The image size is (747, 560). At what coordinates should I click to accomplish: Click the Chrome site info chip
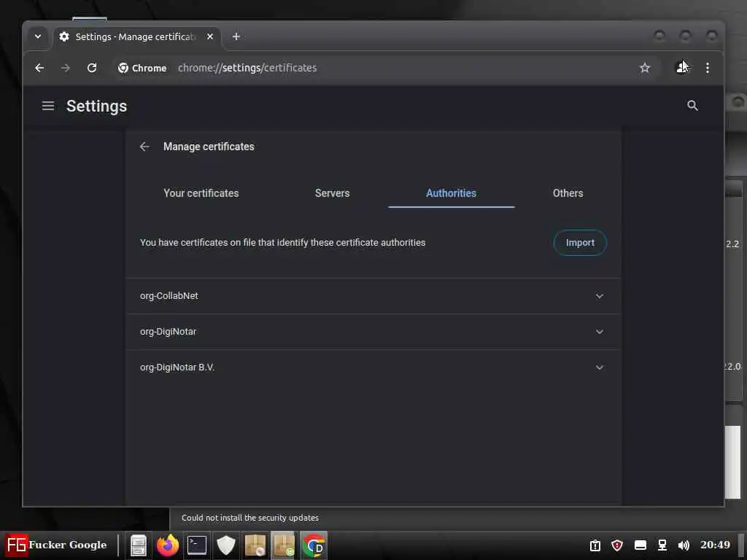[x=142, y=68]
